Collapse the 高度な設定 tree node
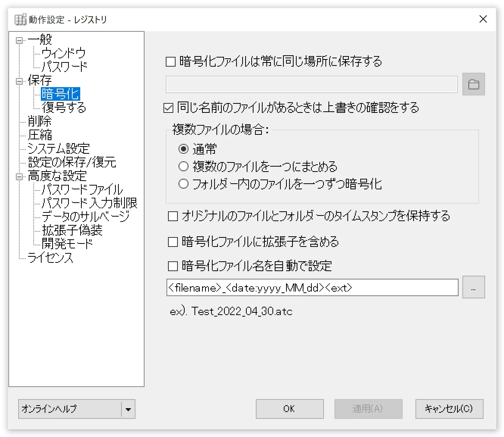Image resolution: width=504 pixels, height=437 pixels. click(x=19, y=177)
